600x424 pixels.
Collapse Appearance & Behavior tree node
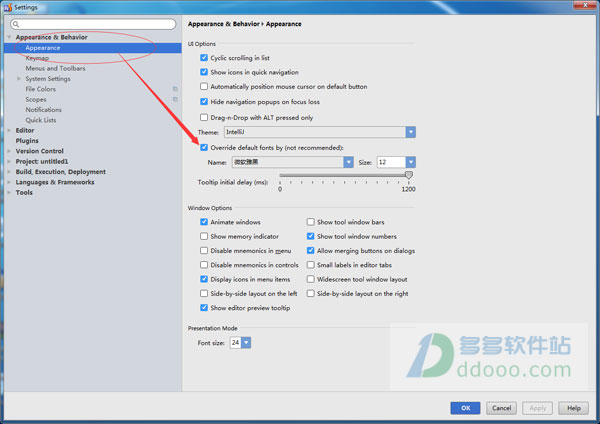tap(9, 37)
